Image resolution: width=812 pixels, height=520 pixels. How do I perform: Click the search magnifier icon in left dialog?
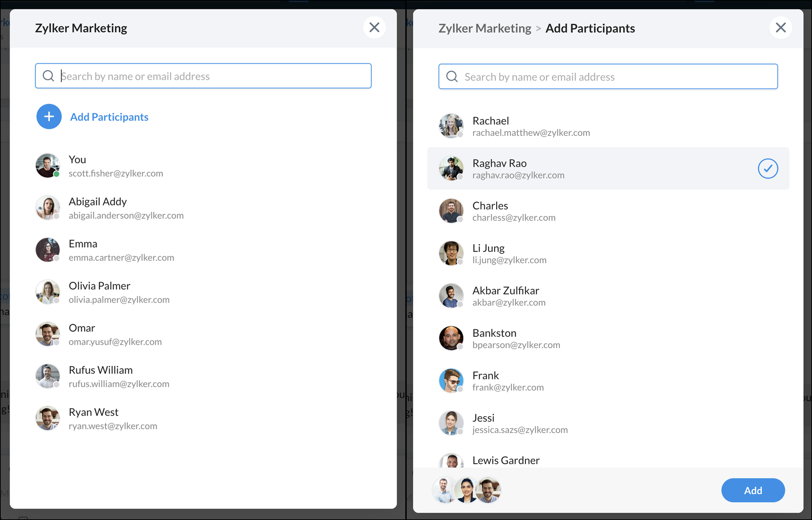48,76
